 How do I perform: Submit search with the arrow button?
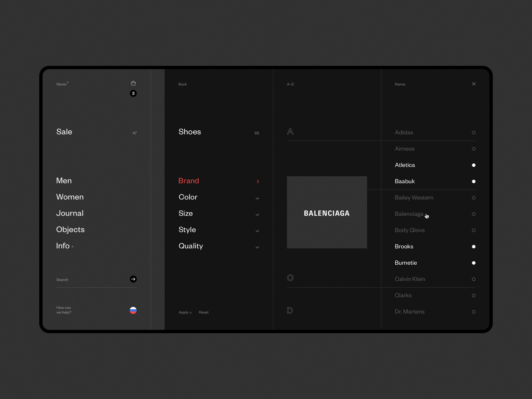133,279
